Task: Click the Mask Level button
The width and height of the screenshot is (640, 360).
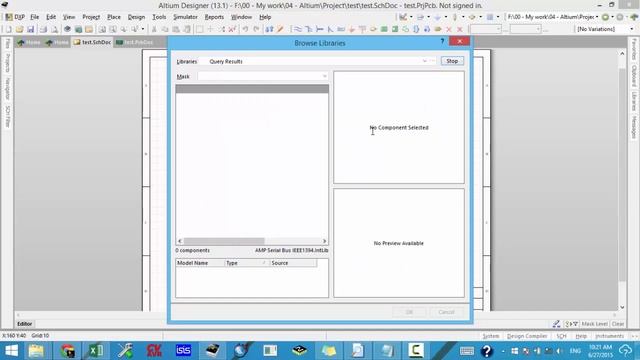Action: click(595, 324)
